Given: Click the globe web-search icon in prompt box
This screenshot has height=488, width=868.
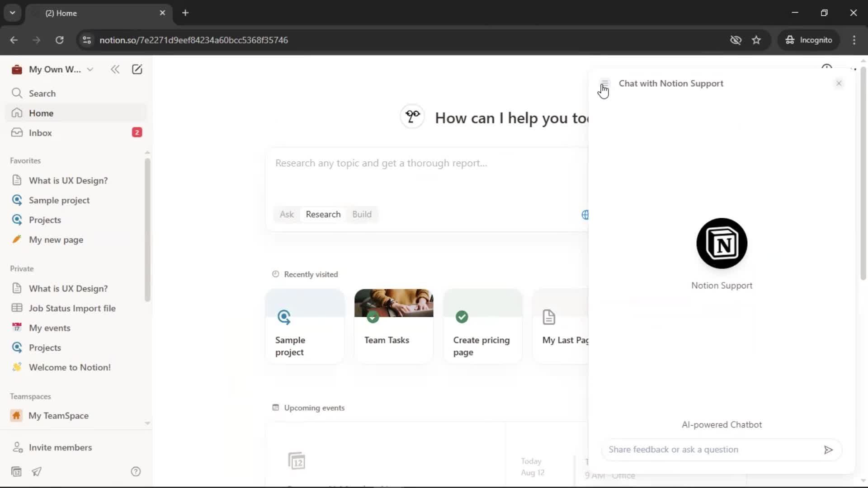Looking at the screenshot, I should click(x=585, y=215).
